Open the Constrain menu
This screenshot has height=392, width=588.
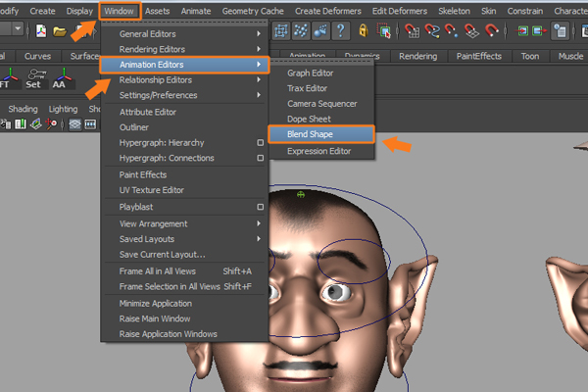coord(525,11)
